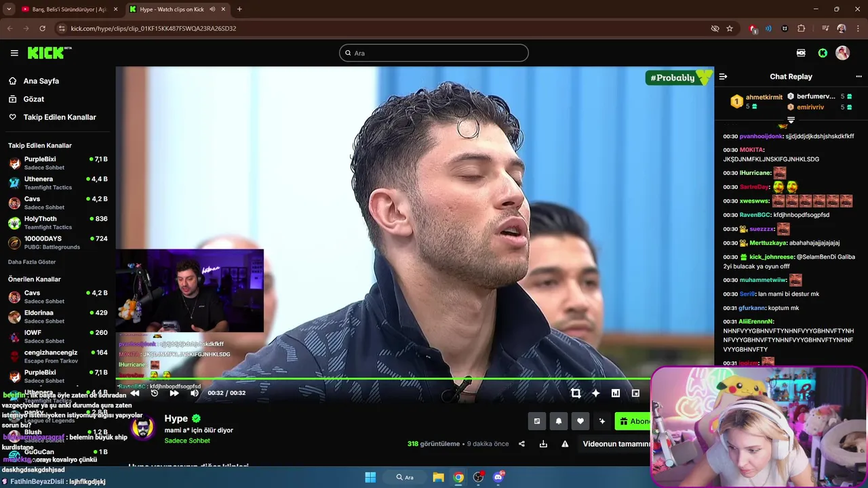This screenshot has width=868, height=488.
Task: Go back in browser history
Action: click(10, 28)
